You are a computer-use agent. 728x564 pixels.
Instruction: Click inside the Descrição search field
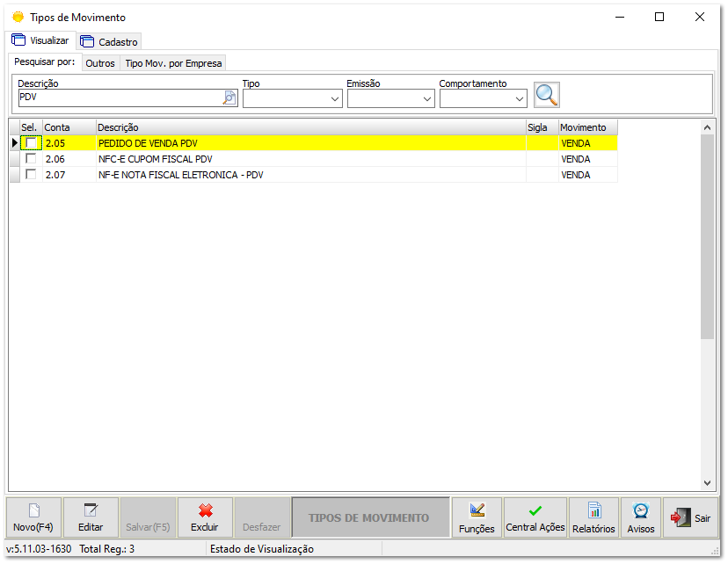tap(114, 98)
